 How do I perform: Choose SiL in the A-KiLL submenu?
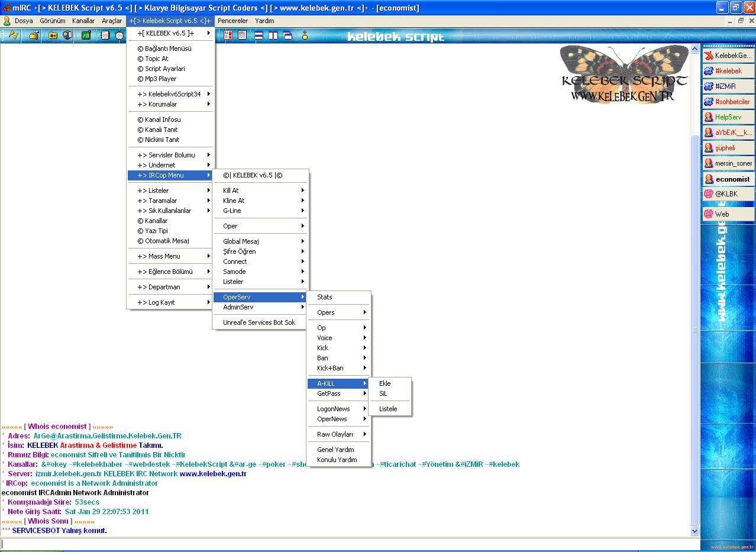(390, 393)
